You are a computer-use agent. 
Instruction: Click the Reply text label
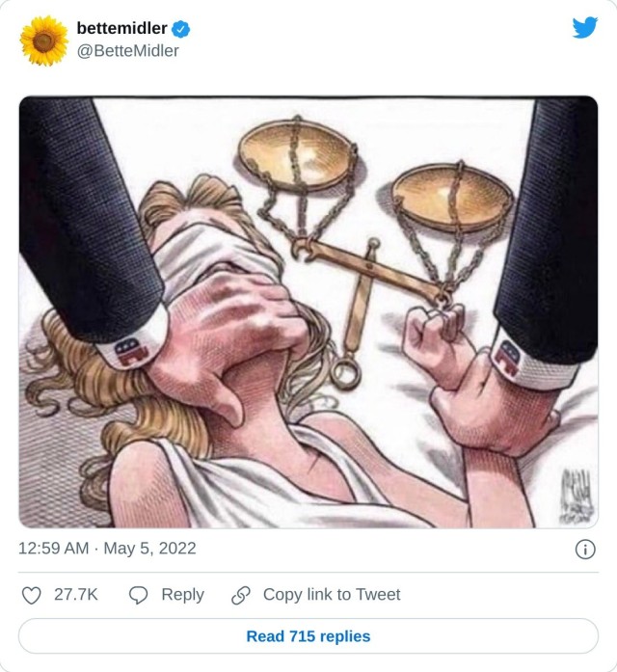pyautogui.click(x=182, y=595)
